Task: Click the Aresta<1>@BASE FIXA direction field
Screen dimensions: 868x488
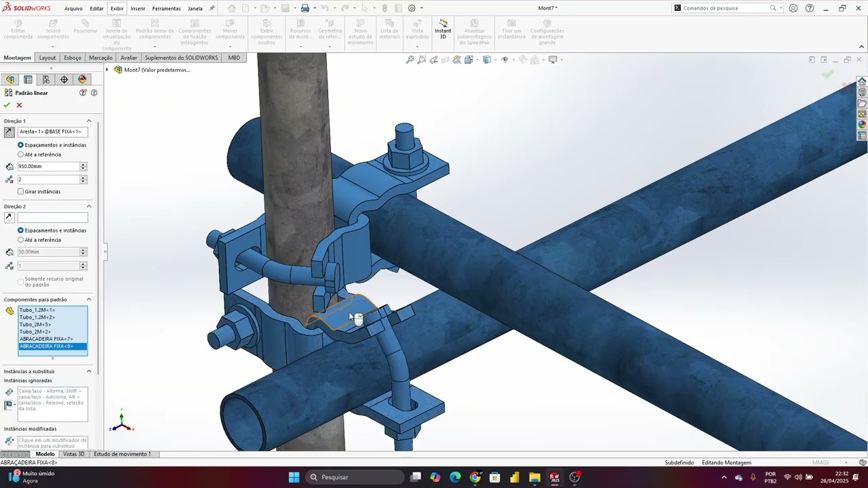Action: coord(53,132)
